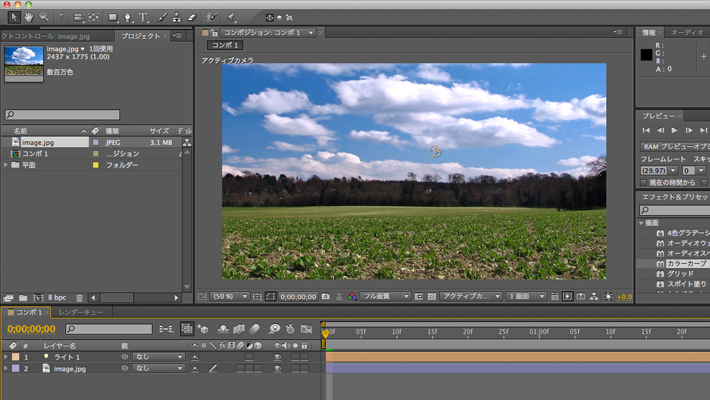Check the 現在の時間から checkbox
The width and height of the screenshot is (710, 400).
pyautogui.click(x=645, y=183)
